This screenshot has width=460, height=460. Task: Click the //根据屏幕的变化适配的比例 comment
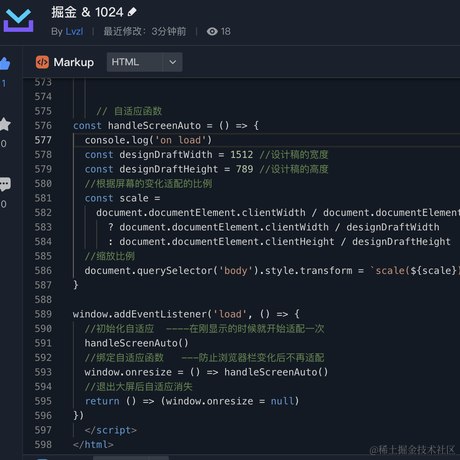(148, 184)
